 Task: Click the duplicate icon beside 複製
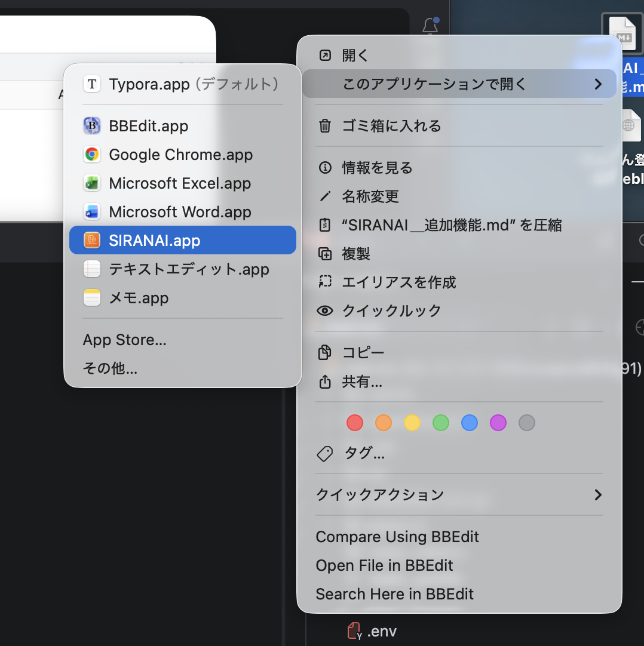(x=325, y=253)
